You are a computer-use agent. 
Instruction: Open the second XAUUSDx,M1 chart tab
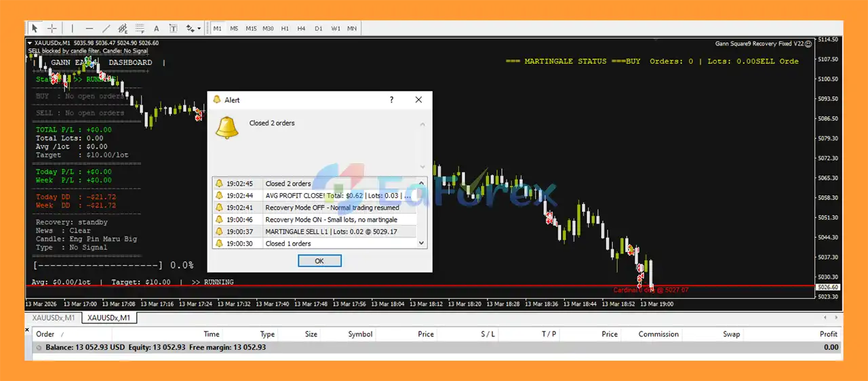pos(111,317)
